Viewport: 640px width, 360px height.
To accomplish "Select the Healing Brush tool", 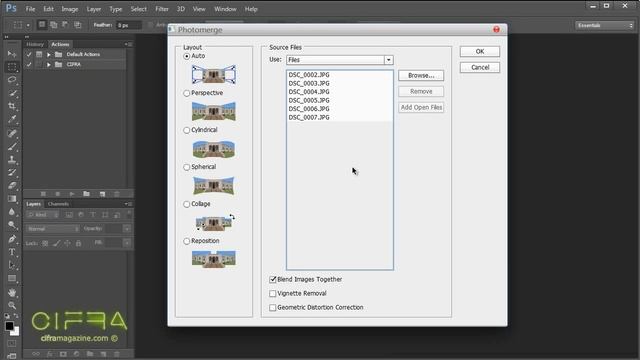I will point(12,133).
